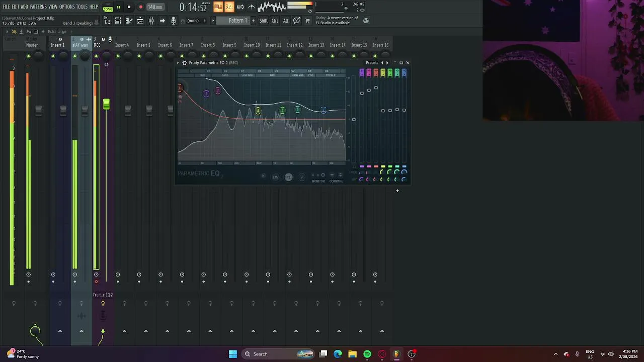644x362 pixels.
Task: Select EQ band 4 yellow node
Action: pos(258,111)
